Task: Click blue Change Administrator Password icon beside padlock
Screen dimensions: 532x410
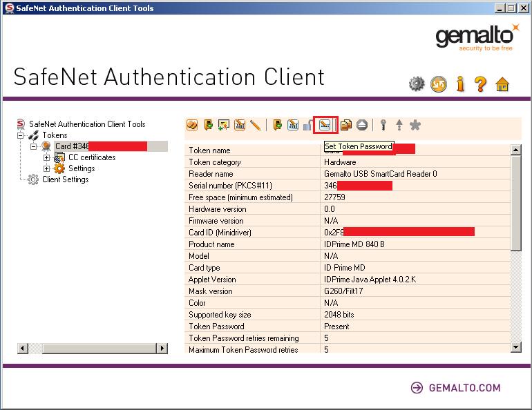Action: pyautogui.click(x=293, y=125)
